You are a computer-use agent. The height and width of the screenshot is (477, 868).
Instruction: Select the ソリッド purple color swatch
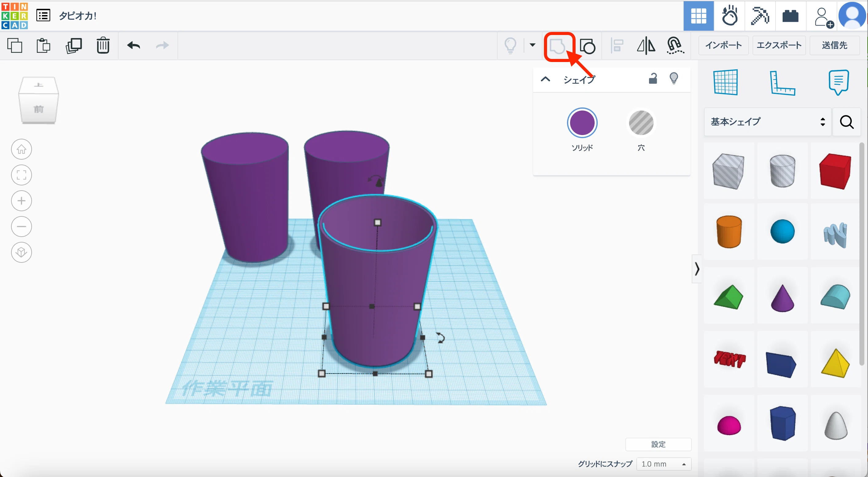click(582, 122)
